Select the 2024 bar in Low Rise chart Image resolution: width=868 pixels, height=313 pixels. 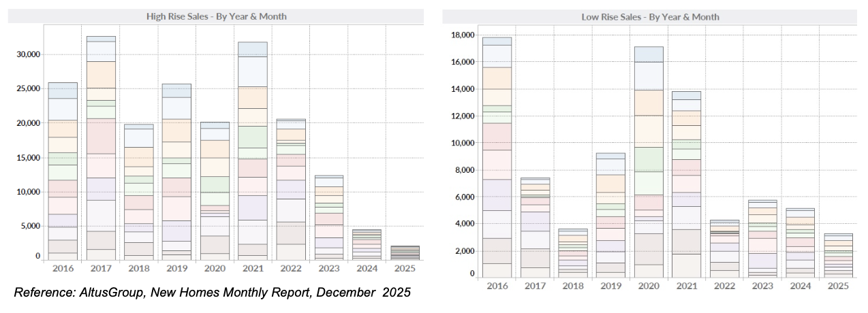[800, 242]
